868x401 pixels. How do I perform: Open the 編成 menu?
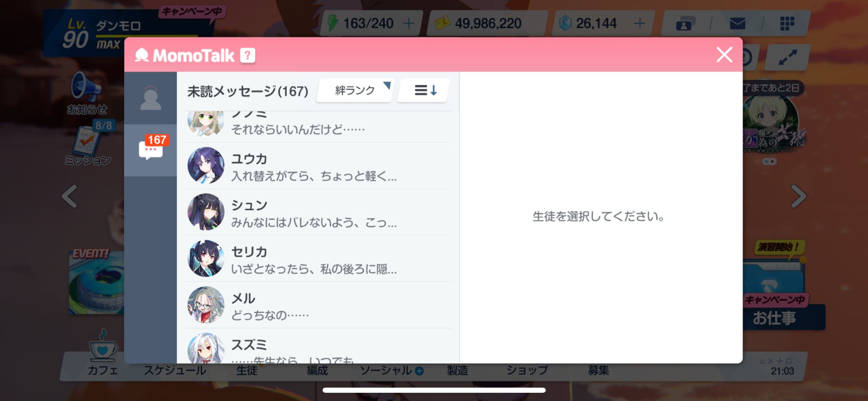[317, 371]
